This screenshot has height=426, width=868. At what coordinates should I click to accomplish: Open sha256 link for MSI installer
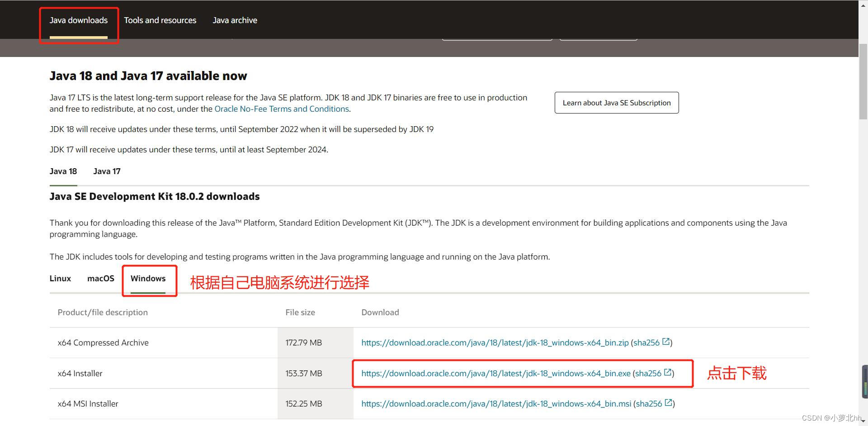649,404
